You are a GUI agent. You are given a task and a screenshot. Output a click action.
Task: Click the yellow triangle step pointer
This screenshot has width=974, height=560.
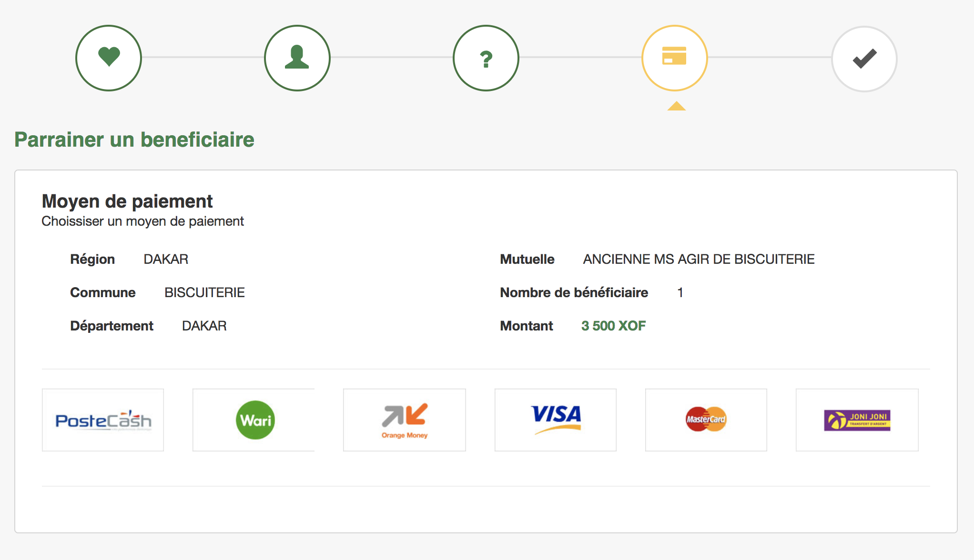[x=676, y=106]
